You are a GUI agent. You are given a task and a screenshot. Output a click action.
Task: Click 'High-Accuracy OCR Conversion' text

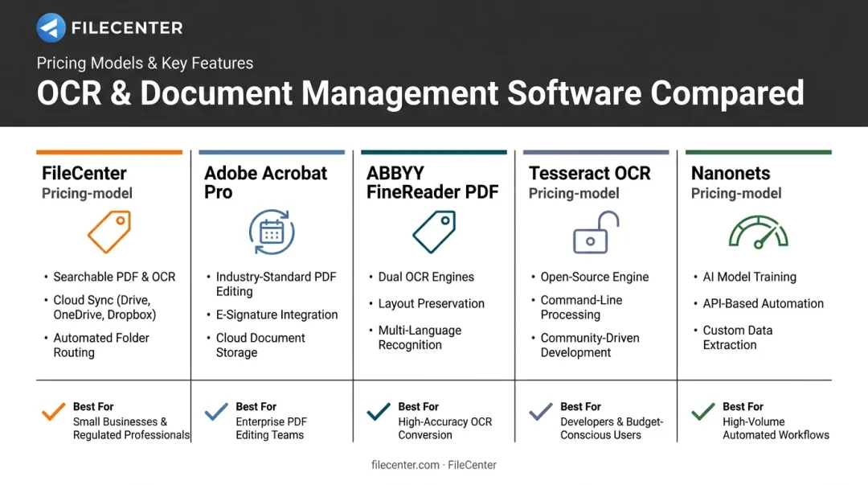pos(445,428)
